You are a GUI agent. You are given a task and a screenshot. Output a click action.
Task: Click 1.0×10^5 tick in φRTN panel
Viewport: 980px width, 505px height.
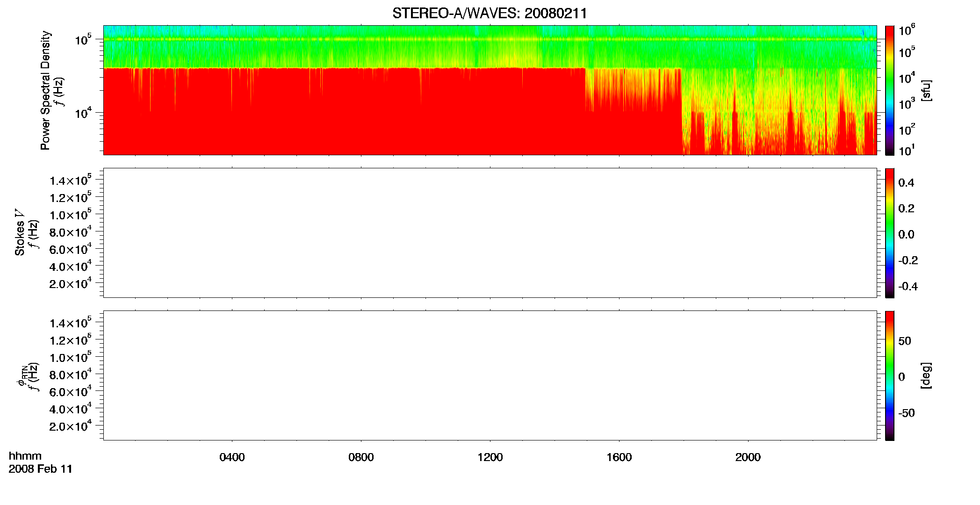(x=71, y=357)
